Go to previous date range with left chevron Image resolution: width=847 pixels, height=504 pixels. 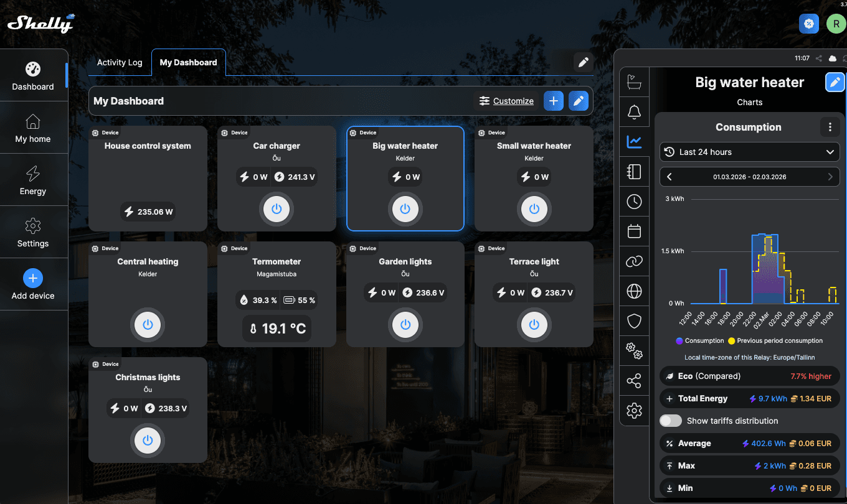coord(670,177)
